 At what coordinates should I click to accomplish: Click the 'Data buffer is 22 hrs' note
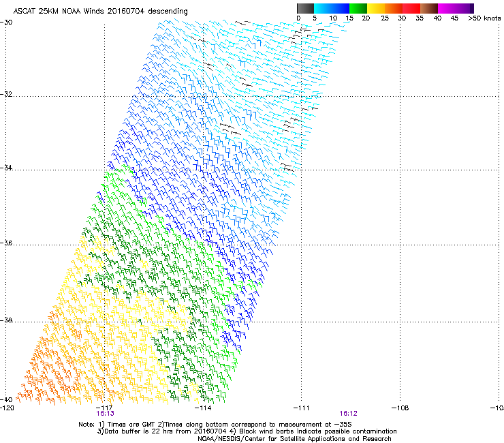click(x=247, y=431)
